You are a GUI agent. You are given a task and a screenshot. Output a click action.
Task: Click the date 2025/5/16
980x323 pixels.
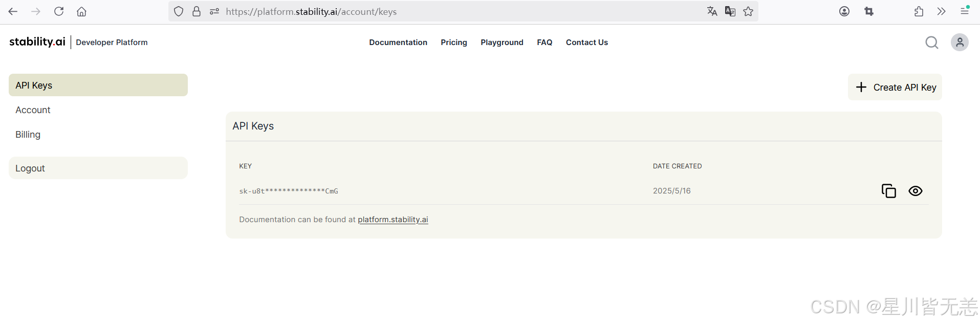tap(672, 191)
